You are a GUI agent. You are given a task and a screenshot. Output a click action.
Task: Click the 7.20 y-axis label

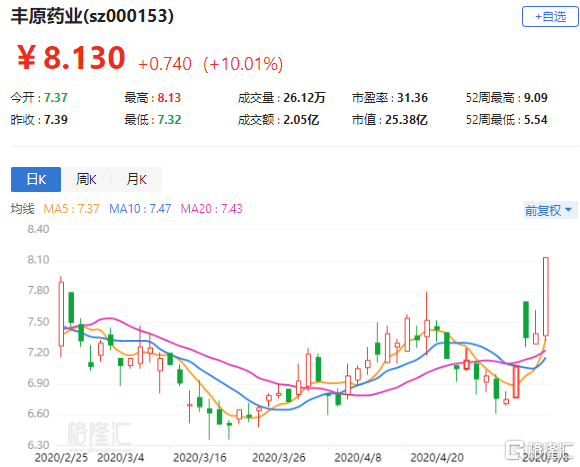[38, 352]
